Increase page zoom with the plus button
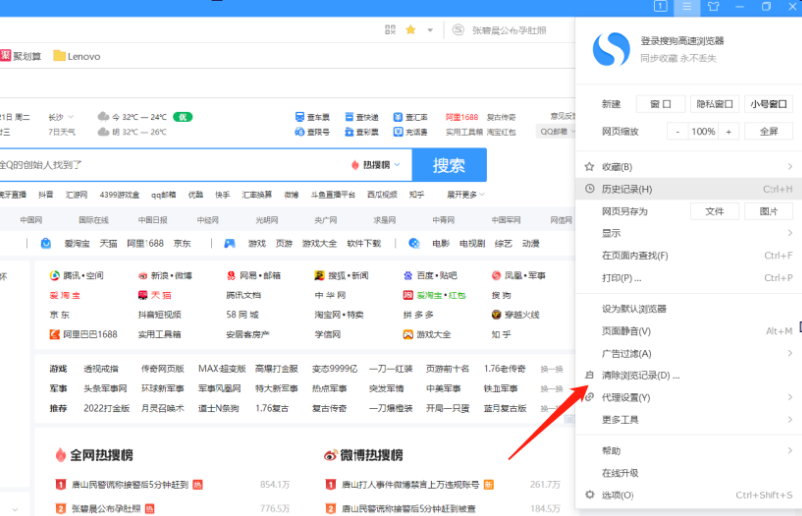The height and width of the screenshot is (516, 802). pyautogui.click(x=729, y=131)
